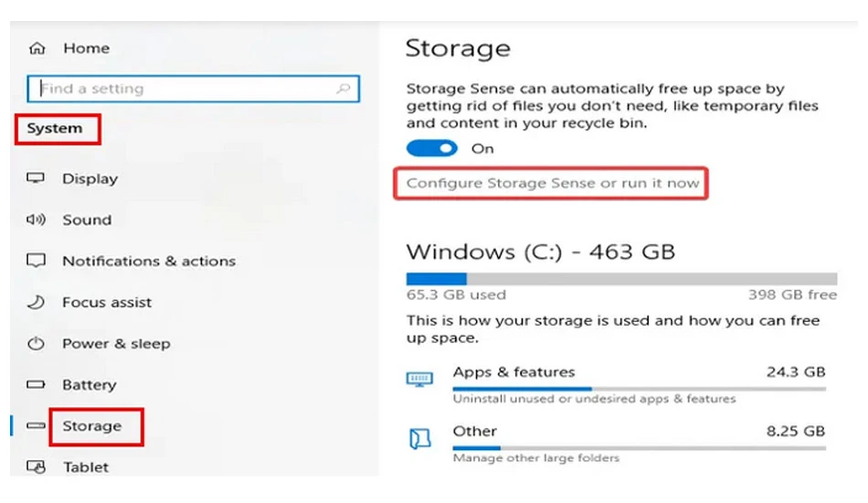Turn off the Storage Sense toggle
Viewport: 868px width, 503px height.
tap(432, 148)
